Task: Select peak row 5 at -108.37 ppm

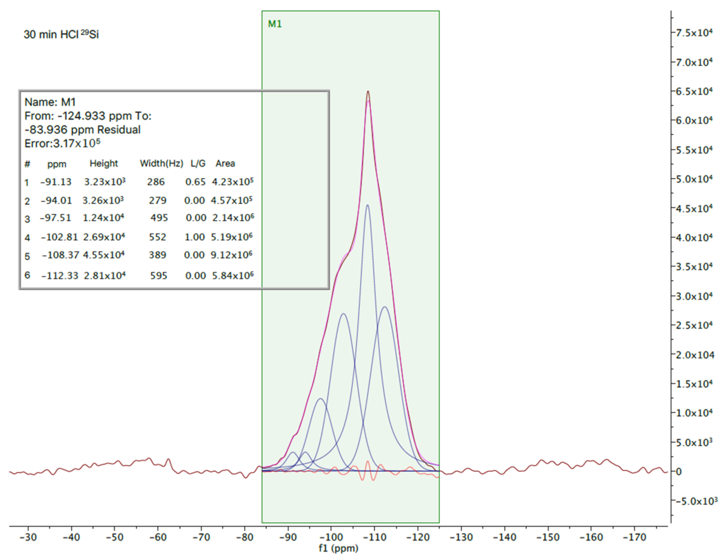Action: 60,255
